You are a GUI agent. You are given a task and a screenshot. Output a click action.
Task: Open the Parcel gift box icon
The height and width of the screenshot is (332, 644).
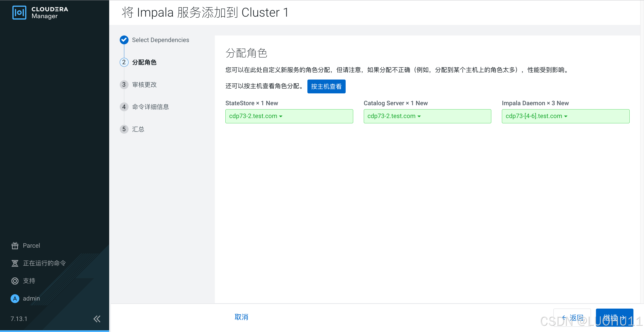click(x=15, y=245)
